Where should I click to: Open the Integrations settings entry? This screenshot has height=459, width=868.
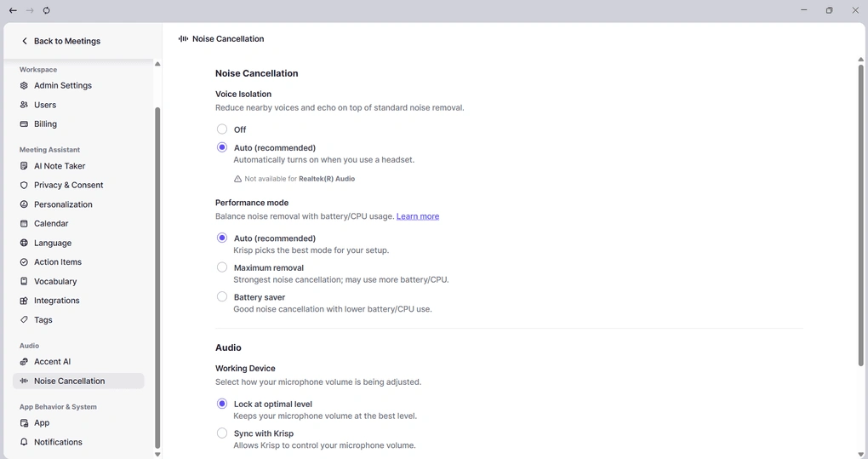coord(78,301)
